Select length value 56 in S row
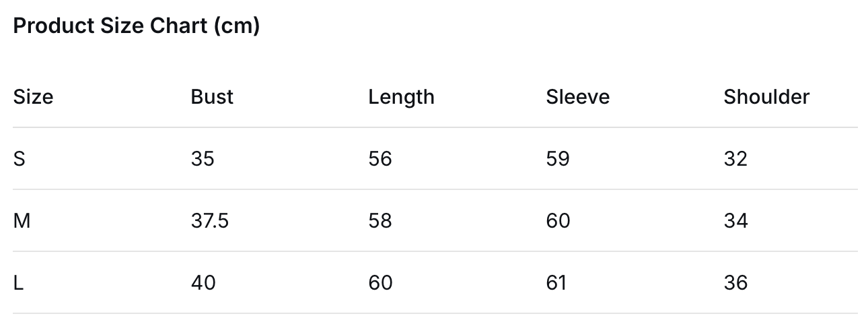This screenshot has width=868, height=318. point(380,159)
